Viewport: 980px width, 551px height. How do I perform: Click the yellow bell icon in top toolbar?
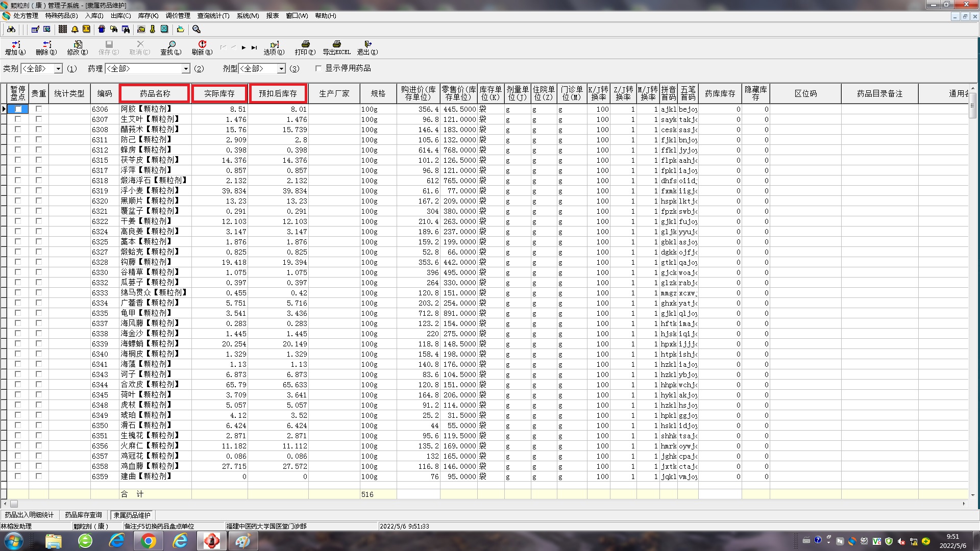click(x=75, y=30)
